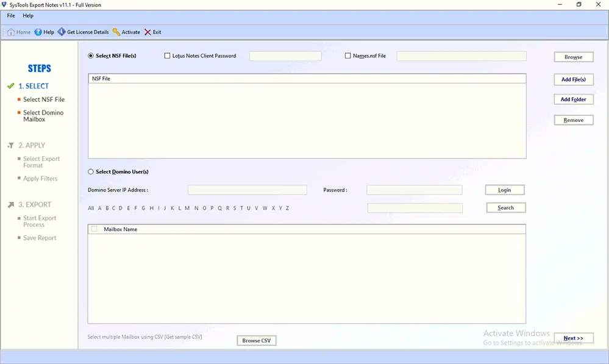The image size is (609, 364).
Task: Click the Login button
Action: tap(505, 190)
